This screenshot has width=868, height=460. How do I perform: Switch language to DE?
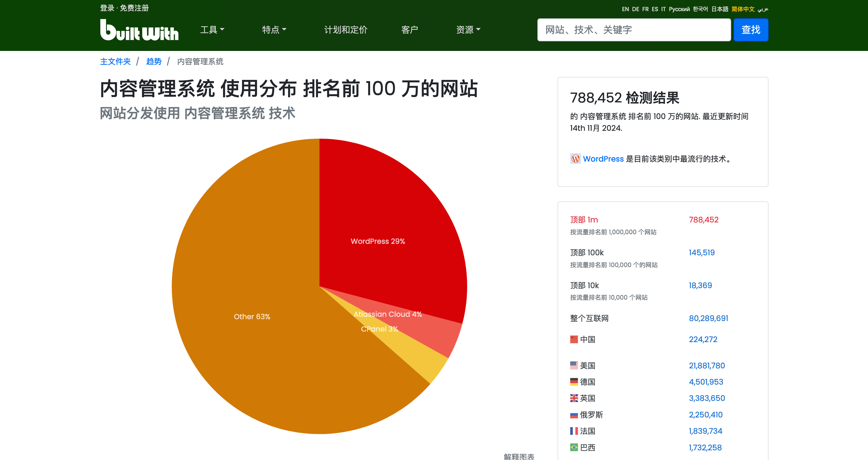coord(636,9)
